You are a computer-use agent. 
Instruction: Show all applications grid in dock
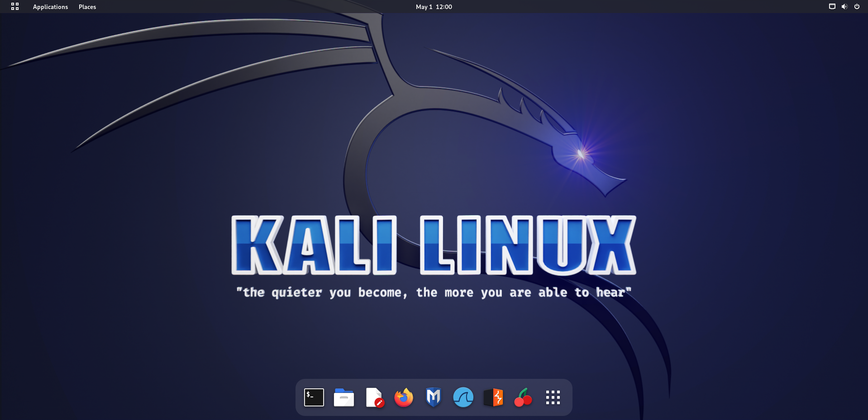pyautogui.click(x=553, y=397)
